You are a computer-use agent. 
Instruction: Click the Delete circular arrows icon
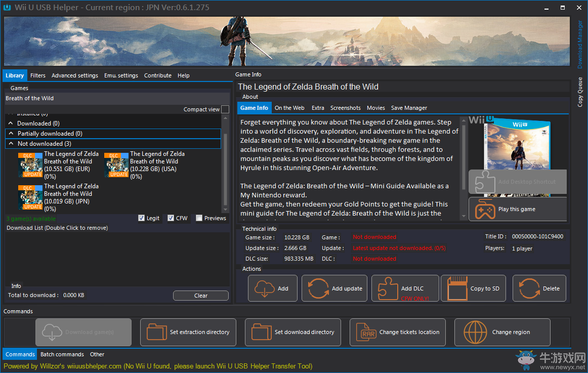529,288
